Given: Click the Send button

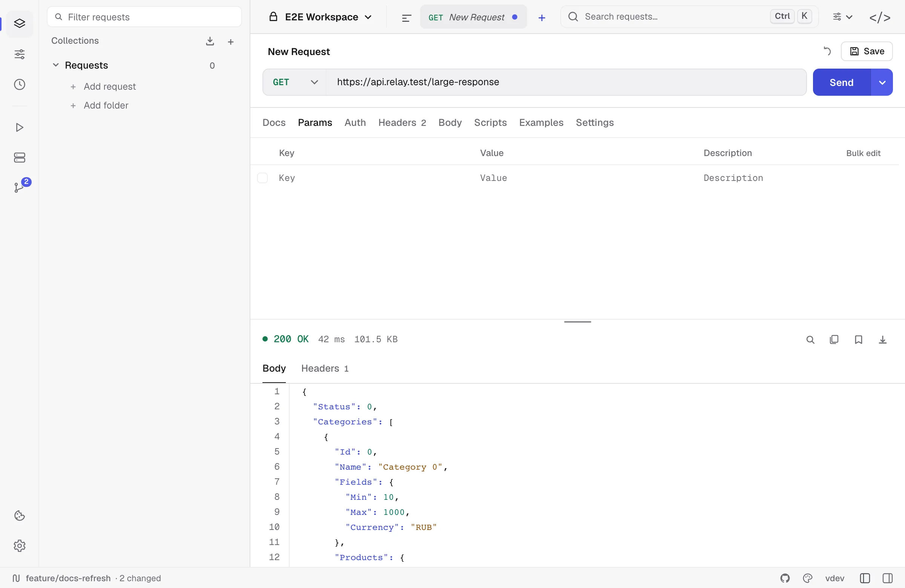Looking at the screenshot, I should tap(842, 83).
